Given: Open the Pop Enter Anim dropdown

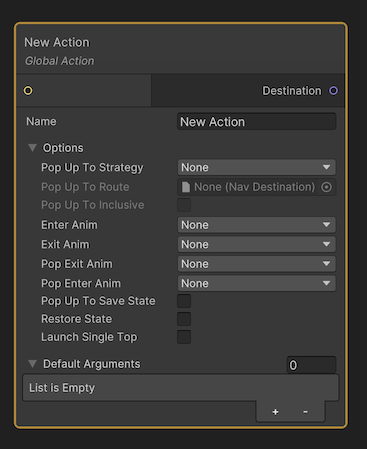Looking at the screenshot, I should click(256, 283).
